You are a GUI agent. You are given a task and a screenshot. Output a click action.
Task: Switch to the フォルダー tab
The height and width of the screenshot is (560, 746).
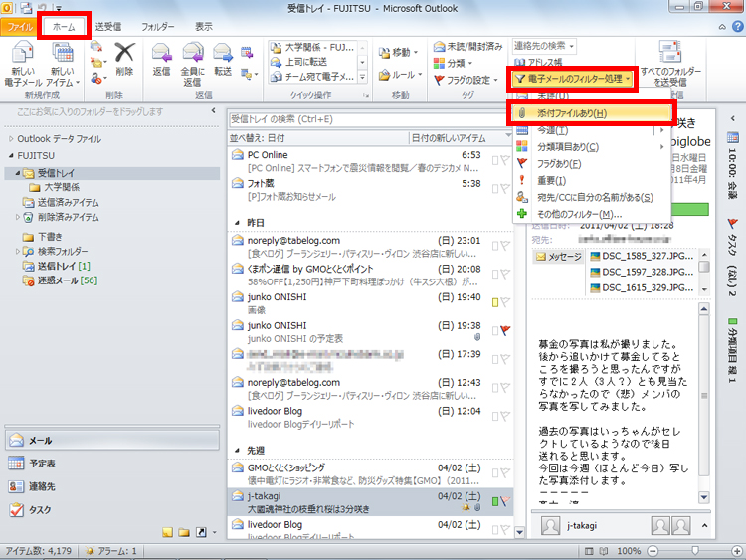[157, 27]
